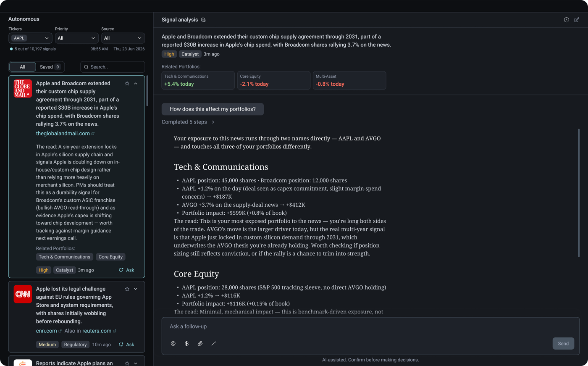Open the Priority dropdown
588x366 pixels.
[76, 38]
